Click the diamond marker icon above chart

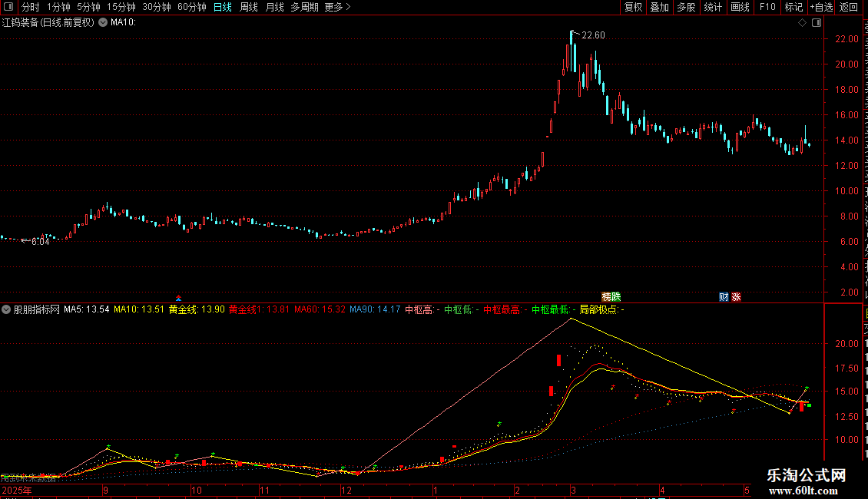[802, 23]
